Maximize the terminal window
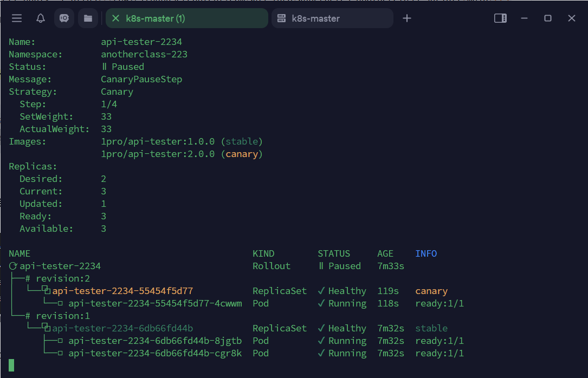Viewport: 588px width, 378px height. (x=548, y=18)
